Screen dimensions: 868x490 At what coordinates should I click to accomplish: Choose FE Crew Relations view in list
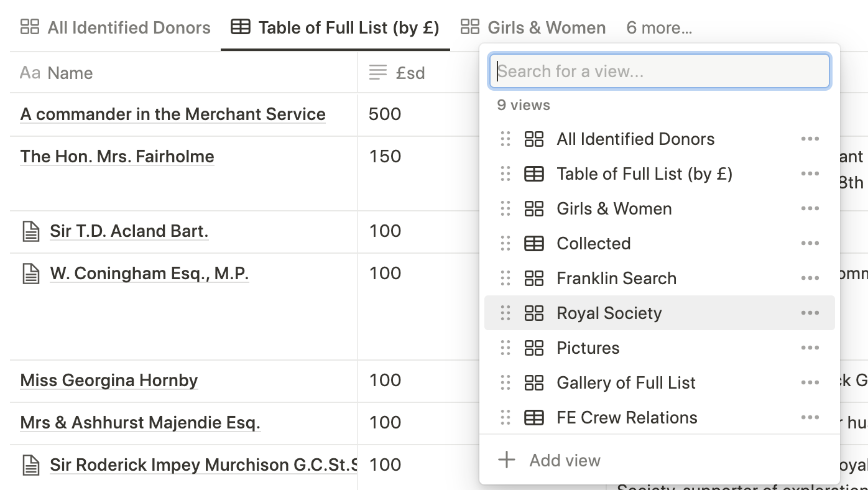(x=627, y=417)
